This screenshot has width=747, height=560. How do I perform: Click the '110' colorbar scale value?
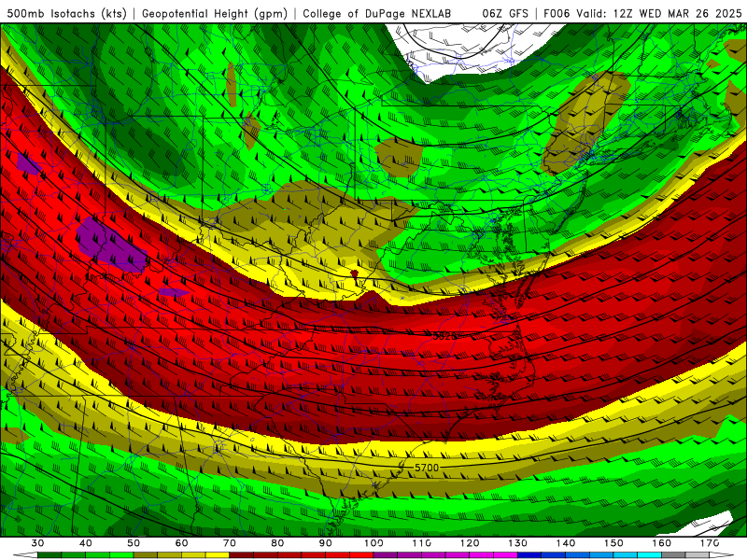[422, 543]
